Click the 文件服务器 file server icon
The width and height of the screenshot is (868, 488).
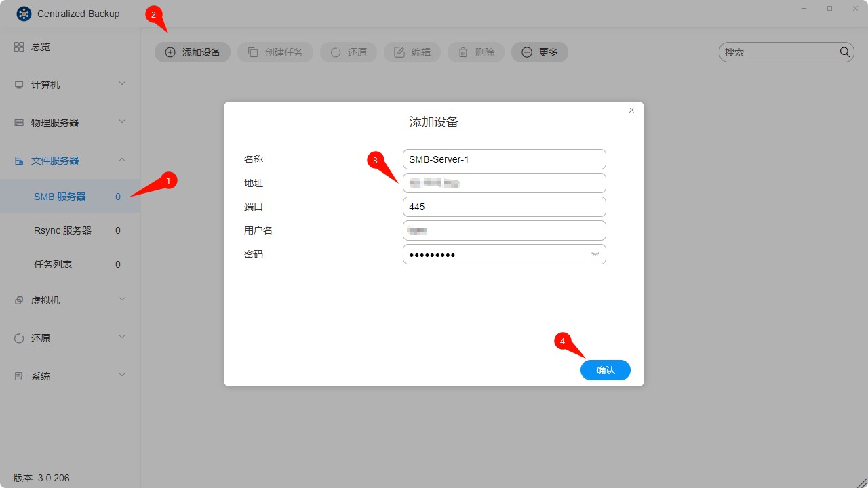click(20, 160)
